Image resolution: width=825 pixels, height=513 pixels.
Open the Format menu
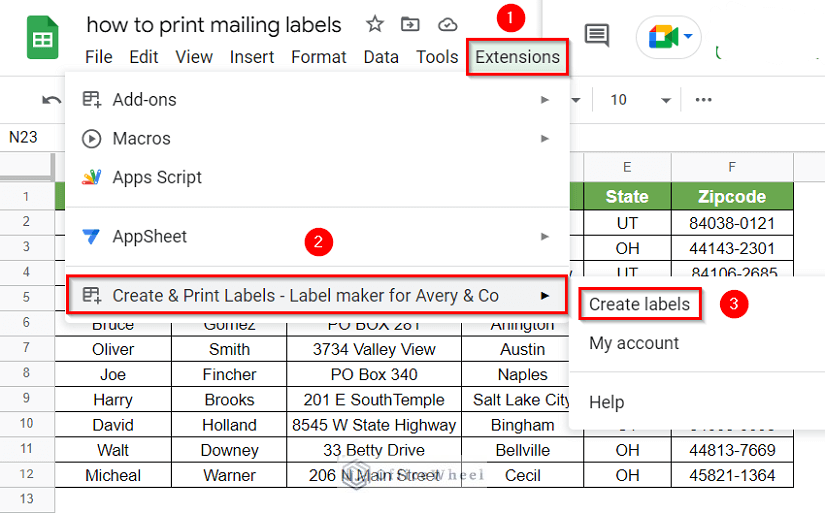[319, 57]
